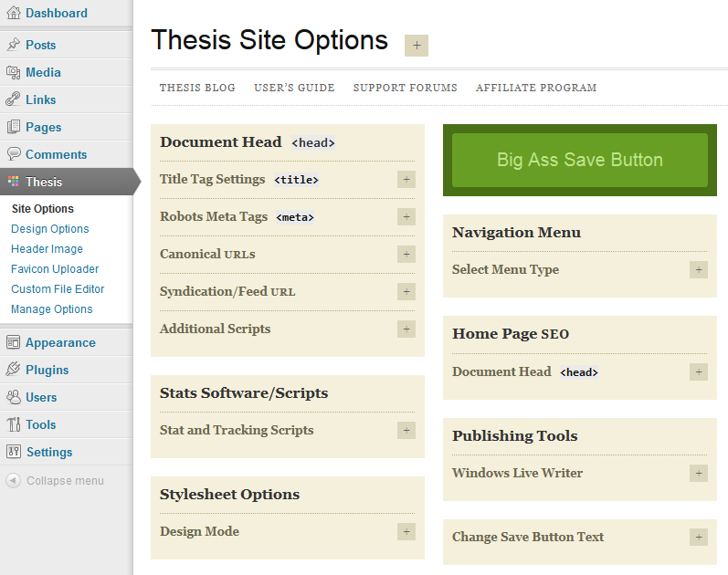Expand Windows Live Writer section
The height and width of the screenshot is (575, 728).
click(699, 474)
